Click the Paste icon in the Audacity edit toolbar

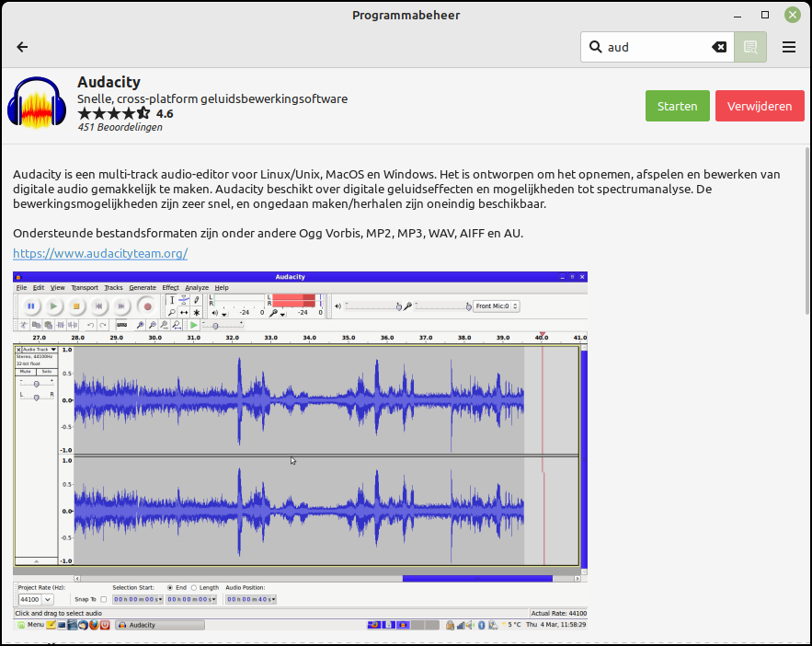click(48, 325)
